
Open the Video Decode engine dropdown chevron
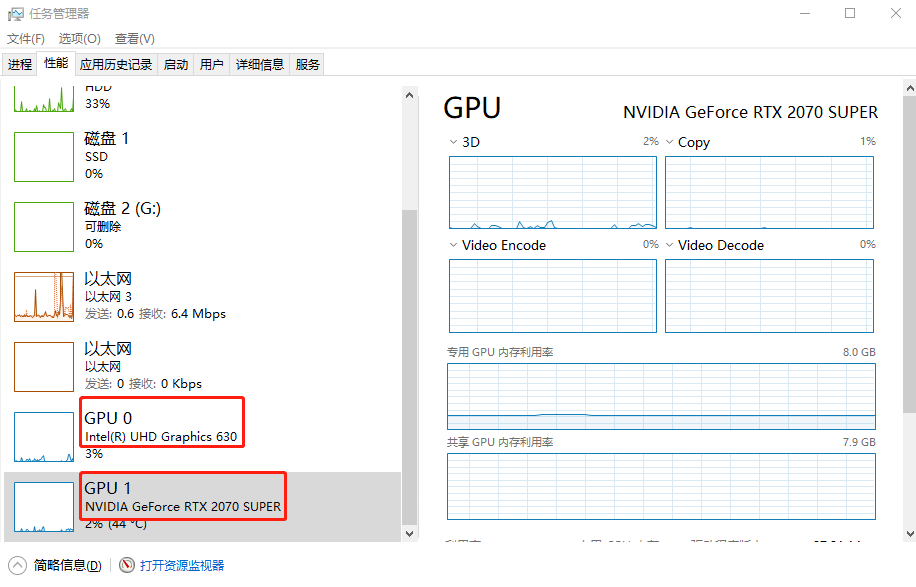click(669, 245)
